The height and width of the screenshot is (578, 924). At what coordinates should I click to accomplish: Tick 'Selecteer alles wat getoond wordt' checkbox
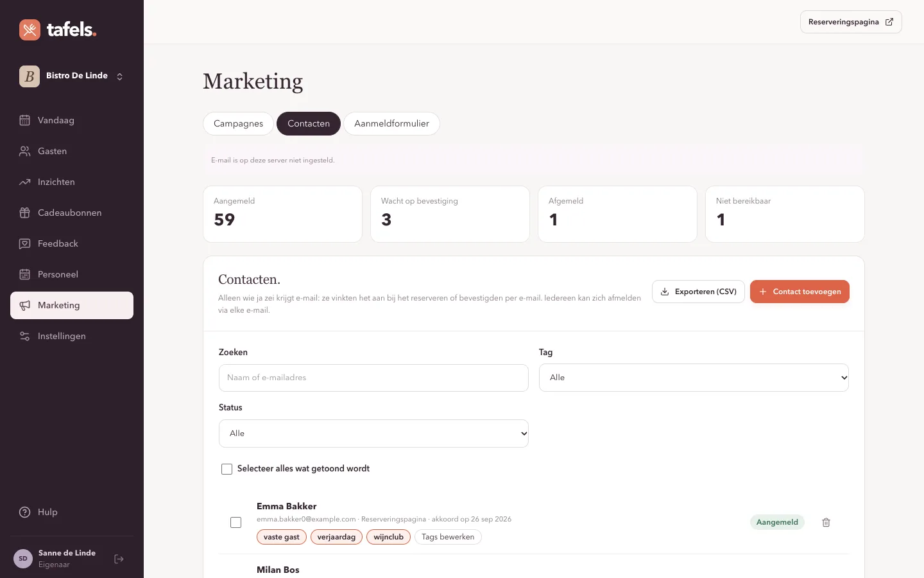[227, 469]
